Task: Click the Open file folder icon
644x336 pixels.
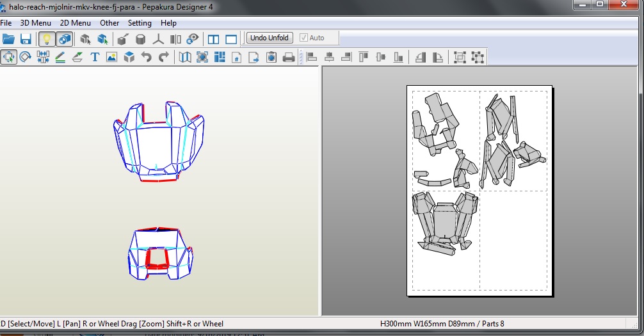Action: pyautogui.click(x=8, y=39)
